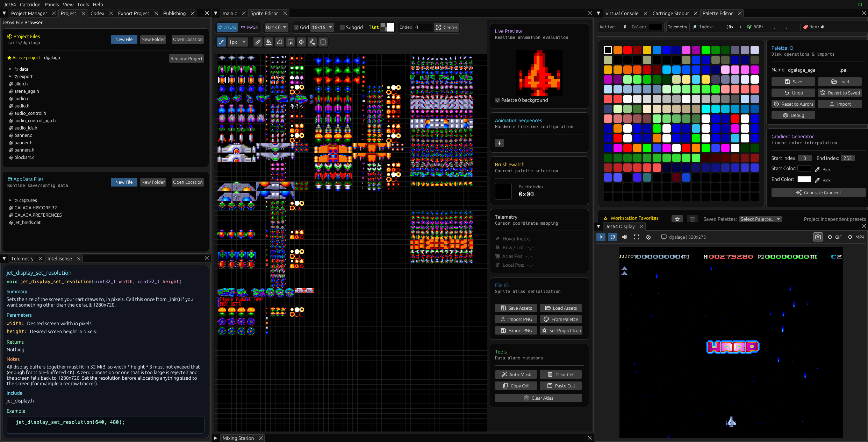Image resolution: width=868 pixels, height=442 pixels.
Task: Switch to the Virtual Console tab
Action: click(x=622, y=13)
